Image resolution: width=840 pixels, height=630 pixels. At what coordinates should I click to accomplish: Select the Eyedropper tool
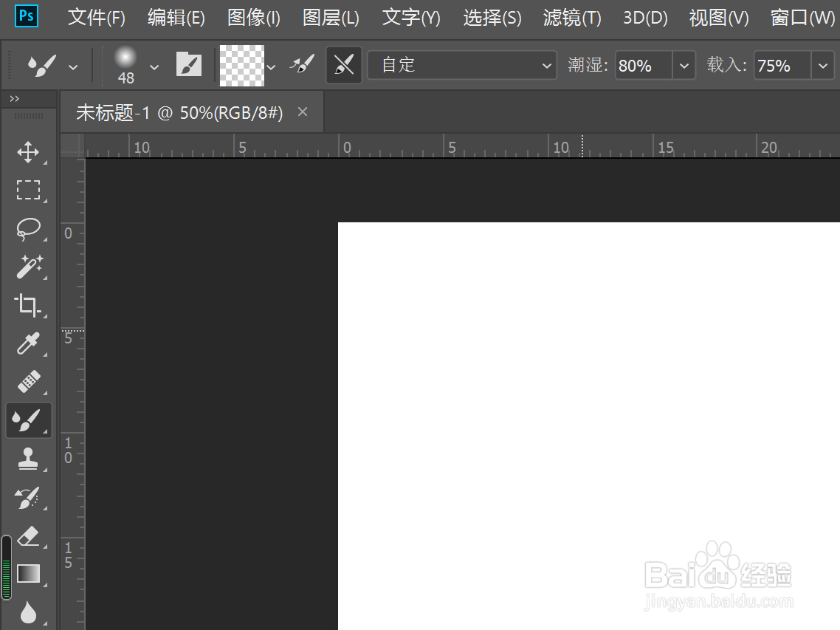point(28,343)
